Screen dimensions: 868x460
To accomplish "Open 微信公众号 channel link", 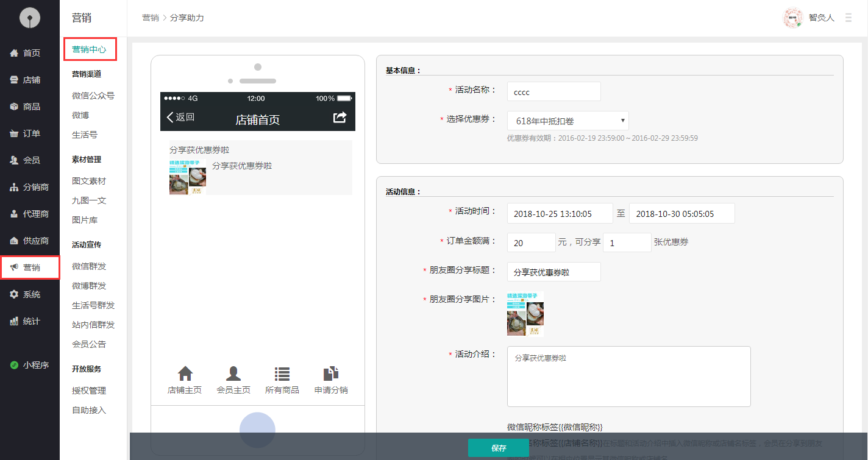I will (93, 96).
